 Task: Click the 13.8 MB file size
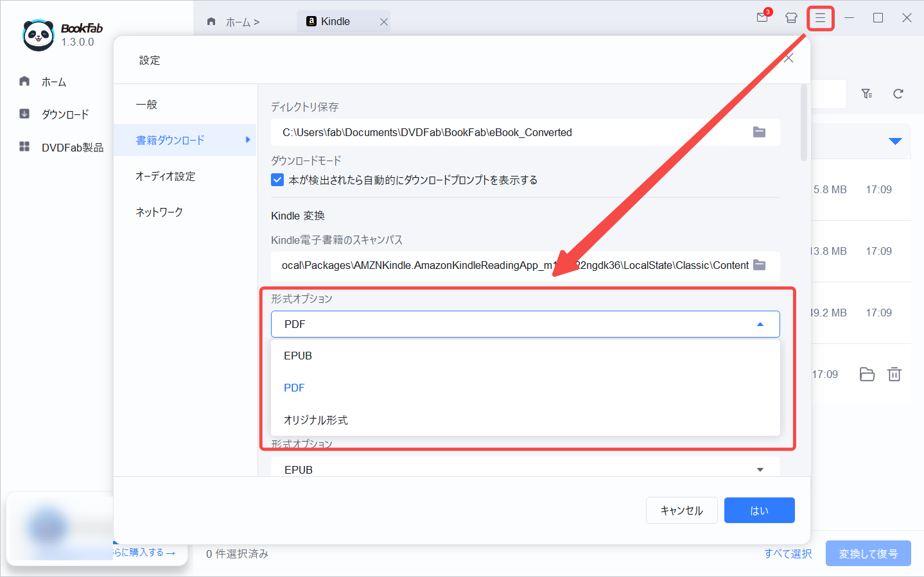(x=828, y=251)
